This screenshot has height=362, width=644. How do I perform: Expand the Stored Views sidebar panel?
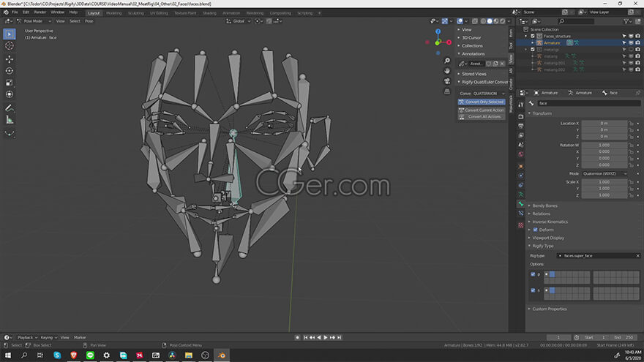tap(474, 74)
